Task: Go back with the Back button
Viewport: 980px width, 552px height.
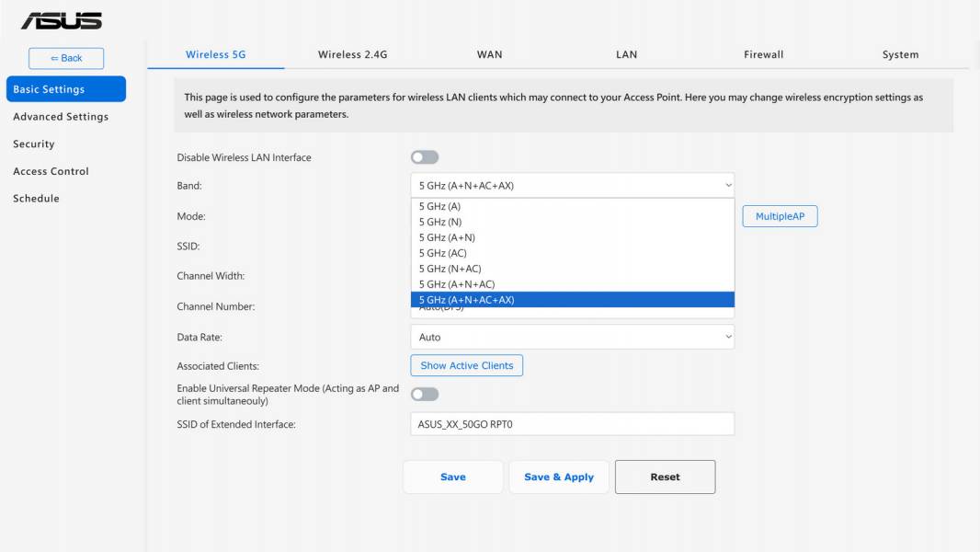Action: point(66,58)
